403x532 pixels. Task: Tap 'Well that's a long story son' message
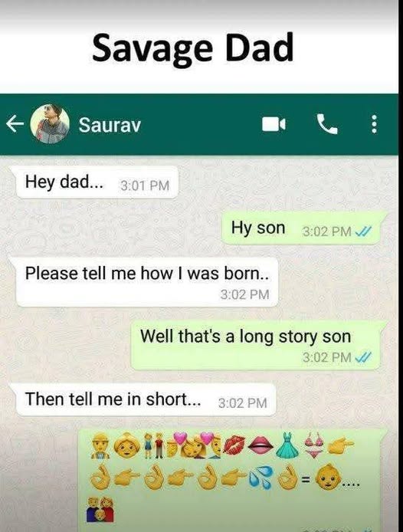click(258, 345)
